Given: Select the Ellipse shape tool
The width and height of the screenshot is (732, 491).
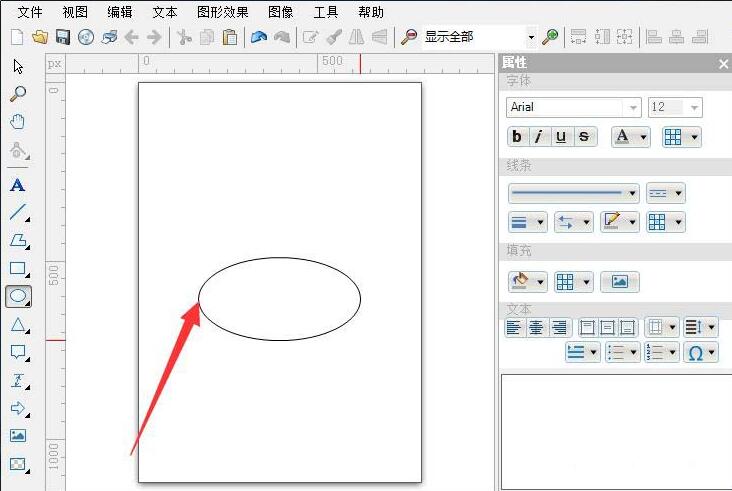Looking at the screenshot, I should 17,296.
